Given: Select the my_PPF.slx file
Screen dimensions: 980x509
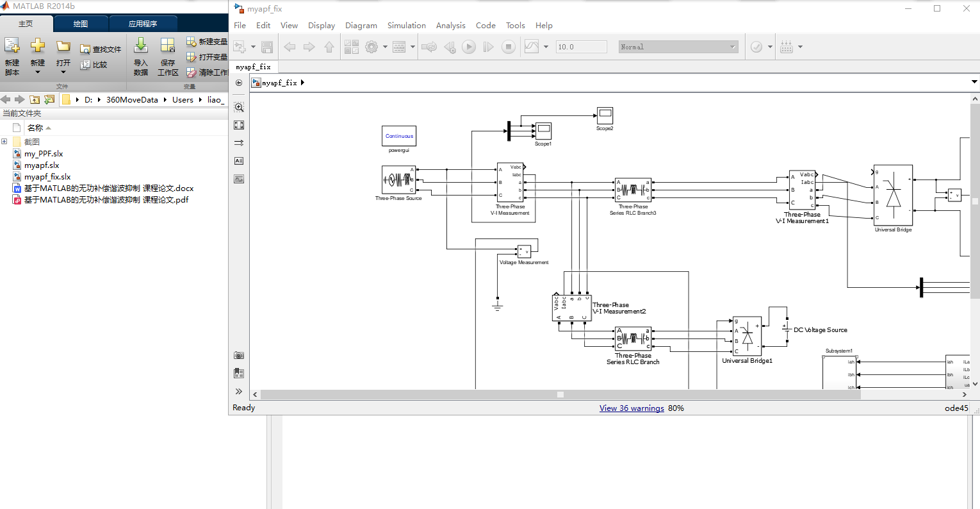Looking at the screenshot, I should 44,154.
